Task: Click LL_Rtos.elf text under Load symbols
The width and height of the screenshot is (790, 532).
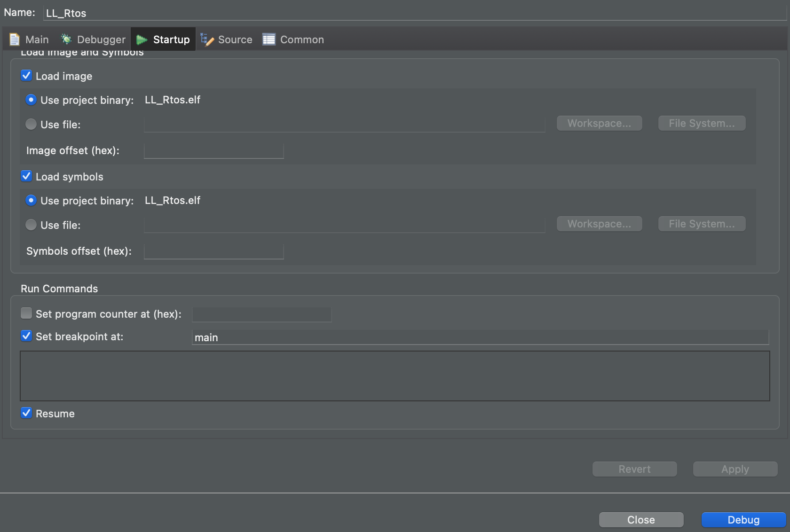Action: click(x=173, y=200)
